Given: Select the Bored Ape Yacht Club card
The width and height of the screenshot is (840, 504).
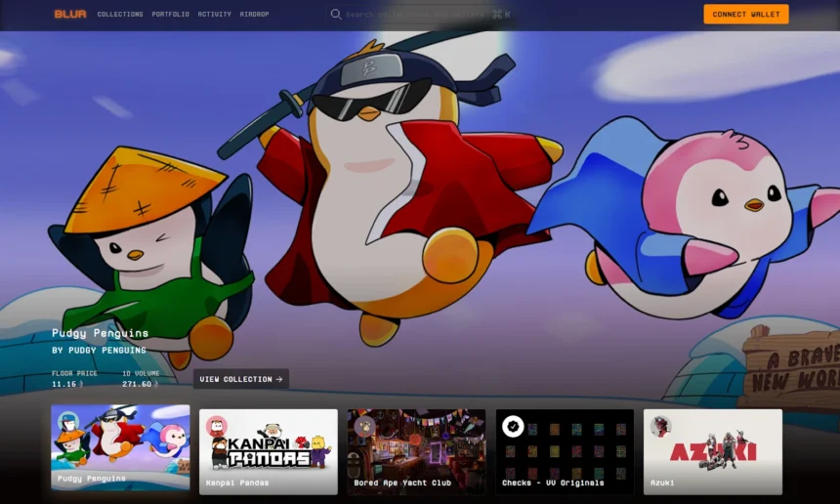Looking at the screenshot, I should point(416,451).
